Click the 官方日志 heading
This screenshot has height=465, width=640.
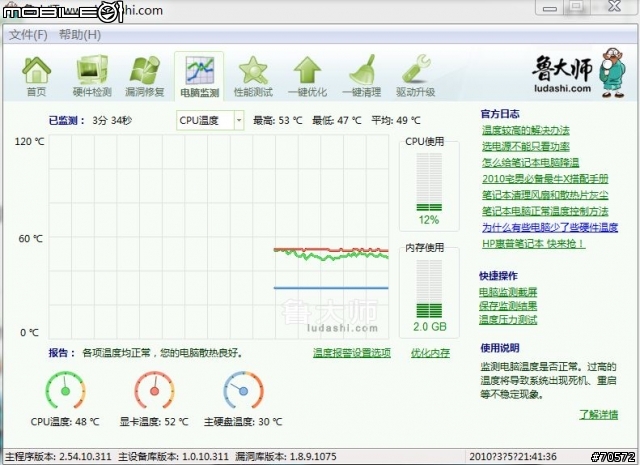[x=500, y=114]
